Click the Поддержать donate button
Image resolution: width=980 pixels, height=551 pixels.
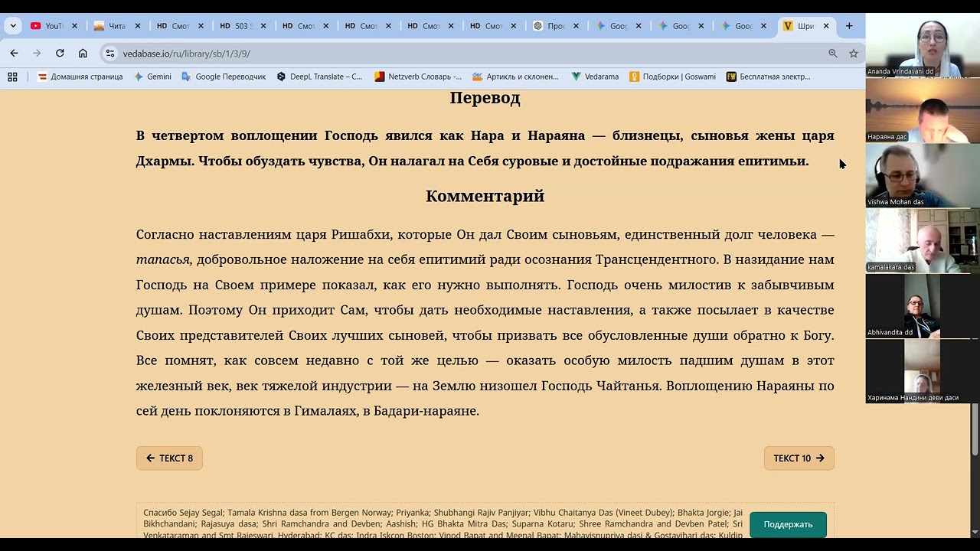[788, 524]
